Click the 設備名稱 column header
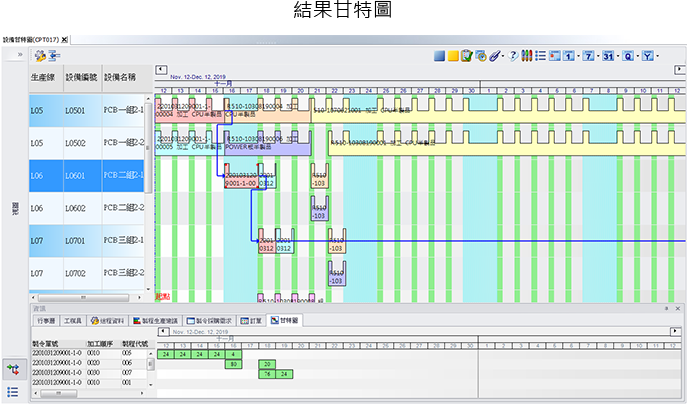687x404 pixels. tap(120, 77)
